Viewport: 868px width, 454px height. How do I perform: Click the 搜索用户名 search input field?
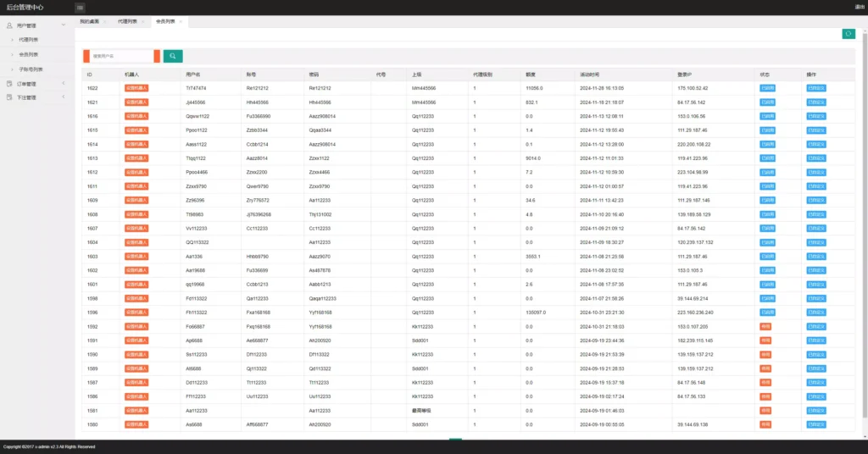pyautogui.click(x=121, y=56)
